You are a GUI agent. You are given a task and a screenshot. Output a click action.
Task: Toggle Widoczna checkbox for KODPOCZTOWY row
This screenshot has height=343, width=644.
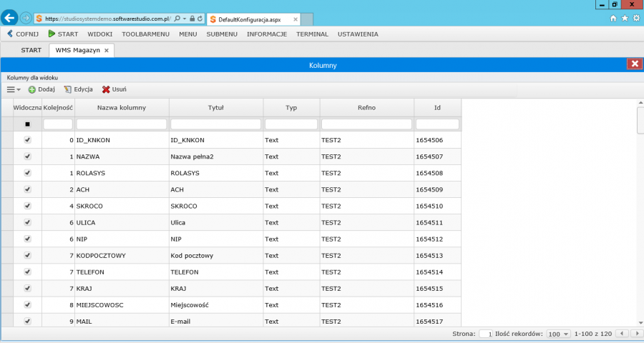click(x=27, y=255)
